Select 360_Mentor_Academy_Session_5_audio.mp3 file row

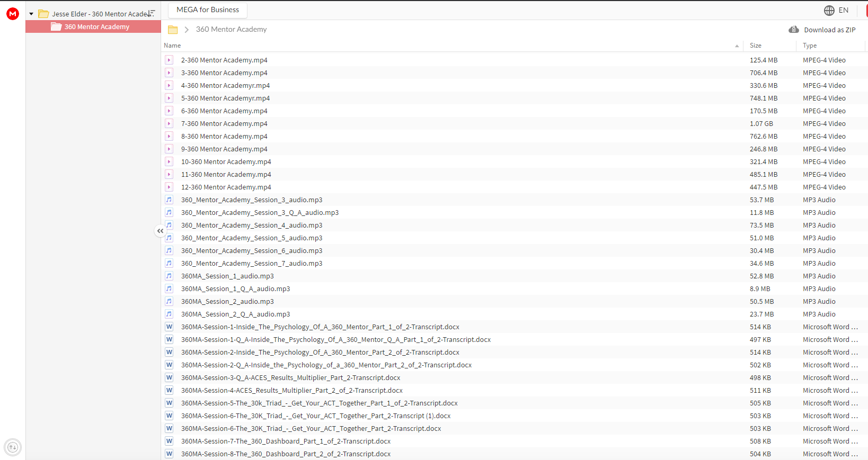(514, 238)
